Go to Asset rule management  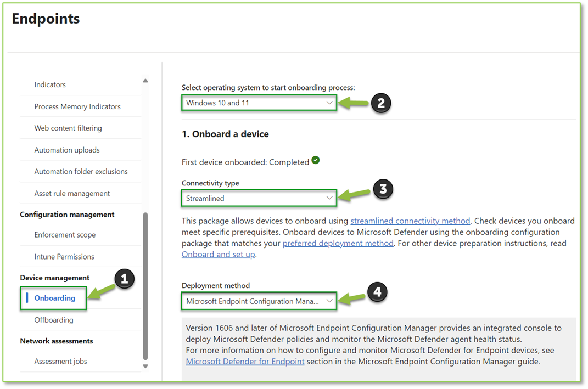pos(72,193)
